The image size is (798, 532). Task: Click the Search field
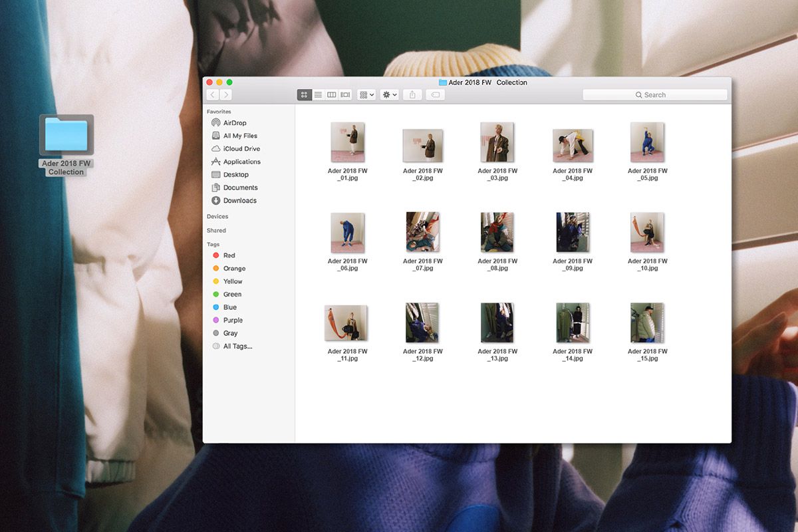654,95
